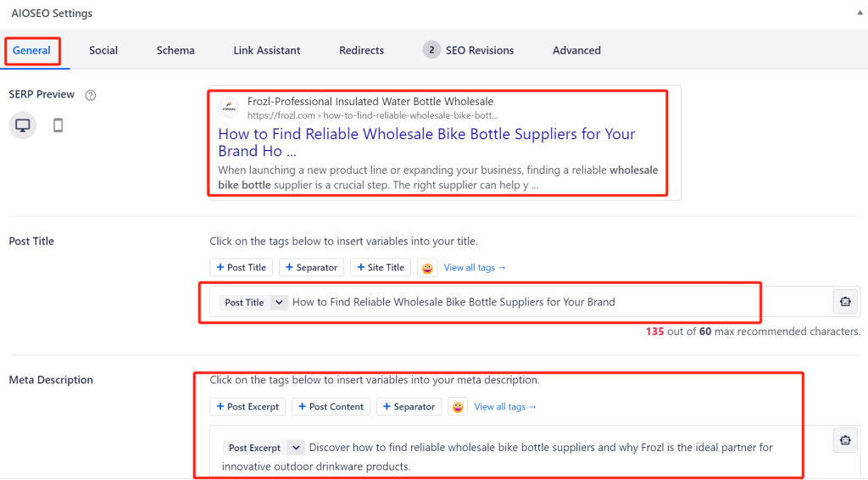Open emoji picker for Meta Description

(458, 407)
